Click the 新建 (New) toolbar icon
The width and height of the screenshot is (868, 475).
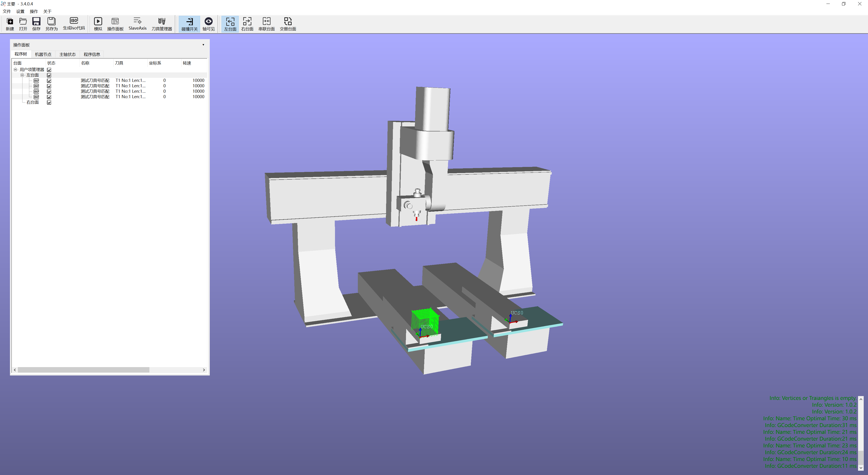coord(10,24)
